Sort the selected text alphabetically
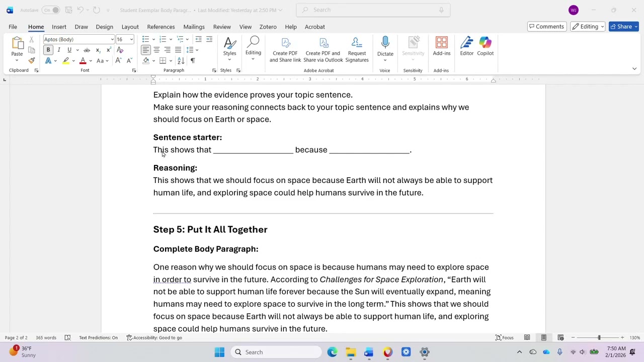This screenshot has height=362, width=644. [x=182, y=61]
